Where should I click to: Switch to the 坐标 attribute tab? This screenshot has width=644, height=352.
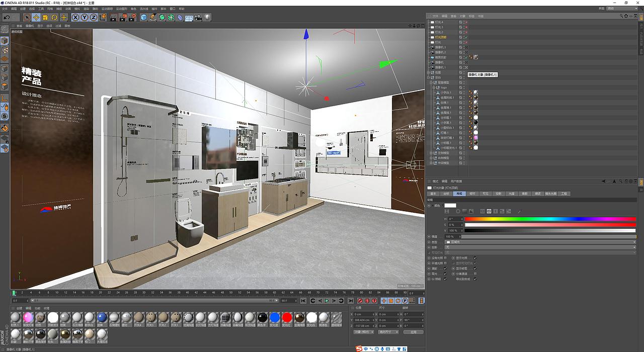(446, 194)
